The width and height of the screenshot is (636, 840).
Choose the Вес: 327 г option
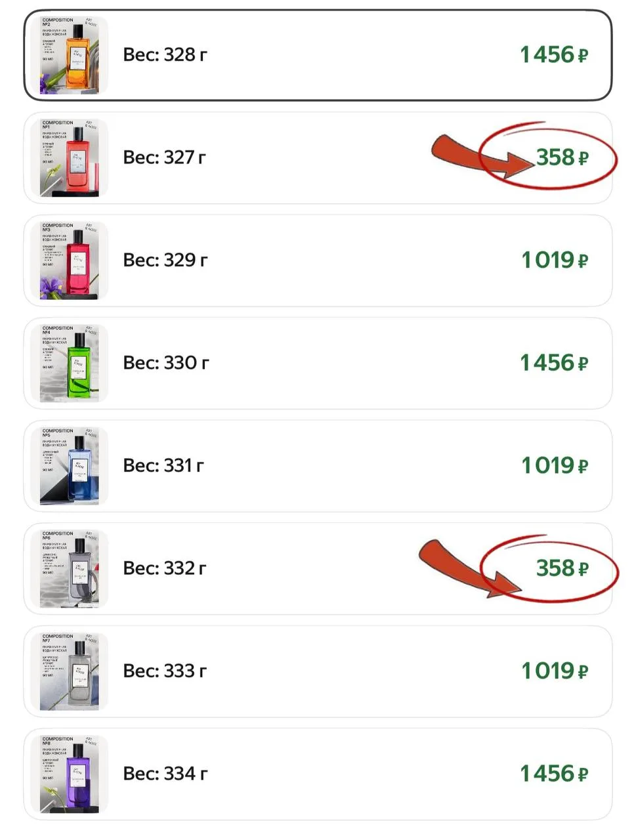164,157
